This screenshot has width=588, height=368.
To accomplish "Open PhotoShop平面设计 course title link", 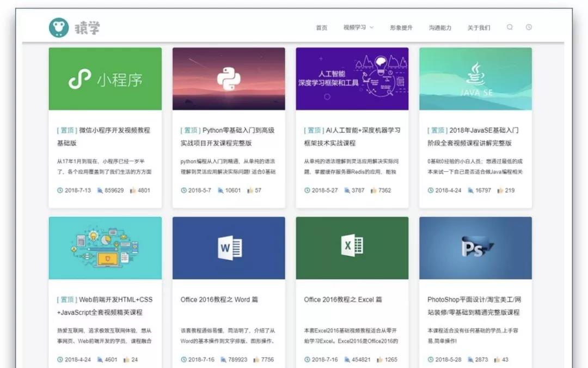I will click(474, 306).
